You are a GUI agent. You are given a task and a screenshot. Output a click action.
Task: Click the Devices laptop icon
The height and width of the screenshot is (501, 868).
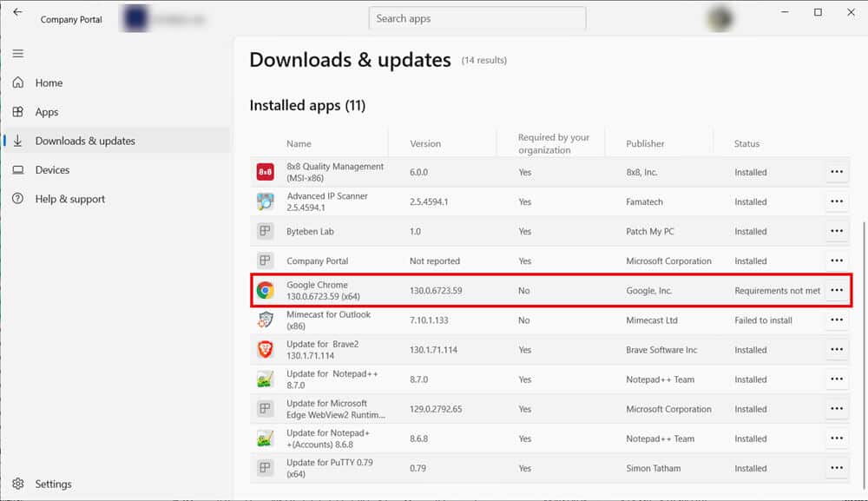click(17, 170)
